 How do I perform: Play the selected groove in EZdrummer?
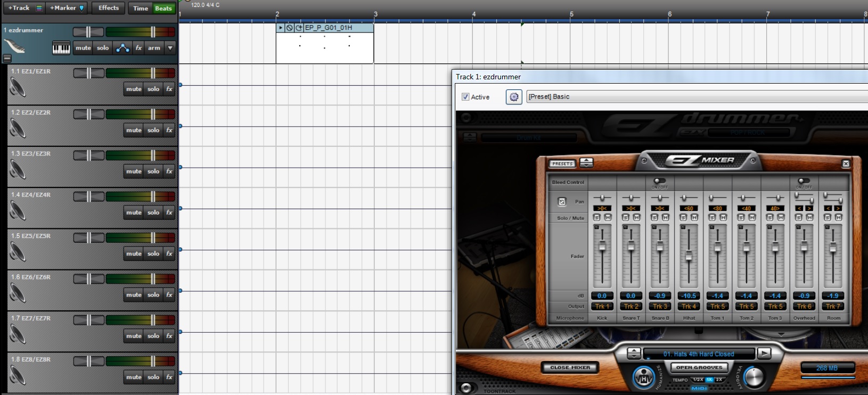point(764,353)
